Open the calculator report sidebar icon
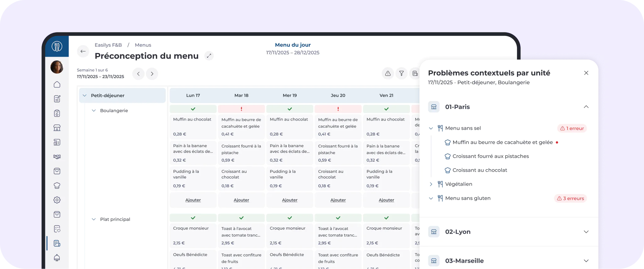The width and height of the screenshot is (644, 269). [x=57, y=142]
